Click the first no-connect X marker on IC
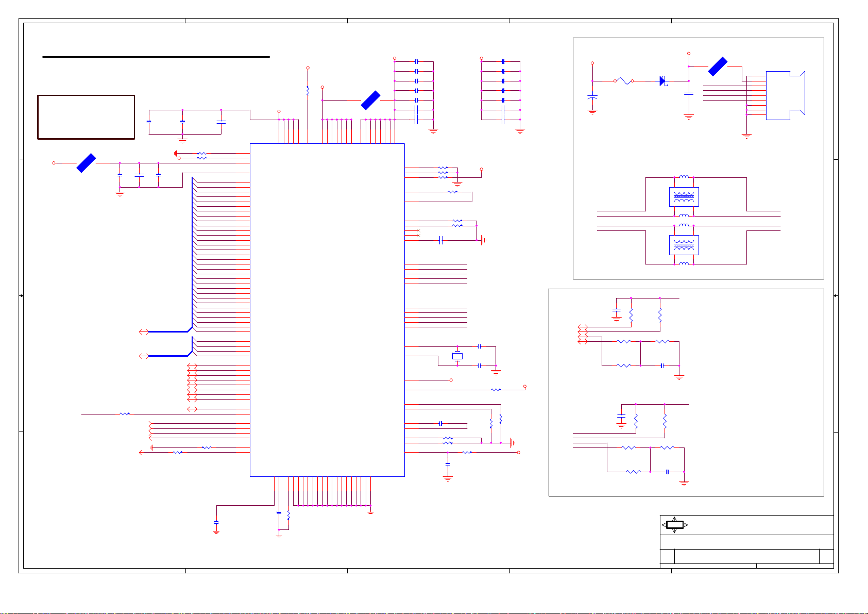This screenshot has width=868, height=614. (418, 230)
